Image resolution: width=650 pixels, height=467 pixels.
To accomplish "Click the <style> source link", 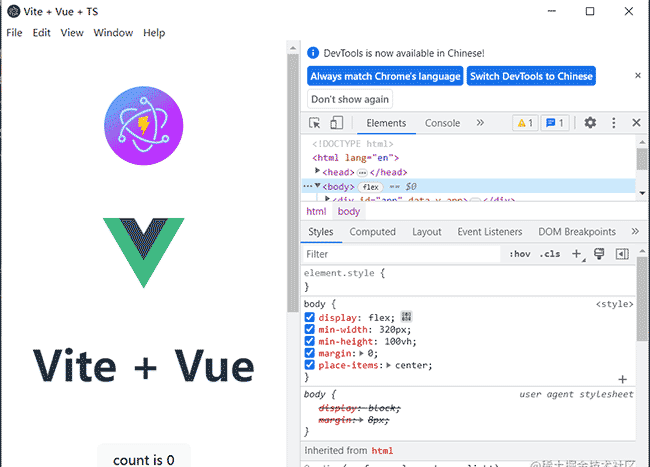I will 614,304.
